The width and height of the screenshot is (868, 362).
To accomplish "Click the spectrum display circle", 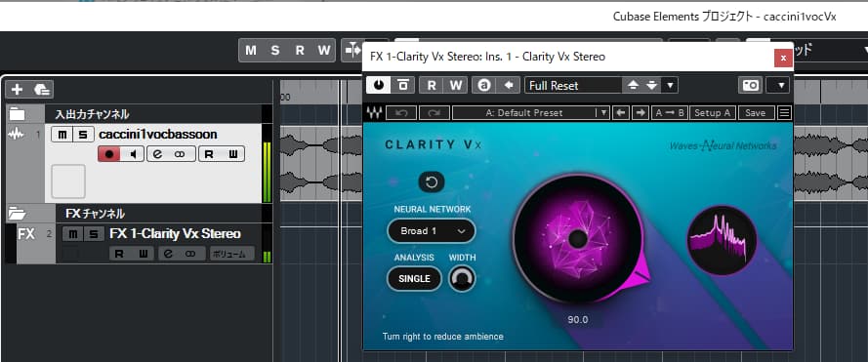I will [722, 240].
